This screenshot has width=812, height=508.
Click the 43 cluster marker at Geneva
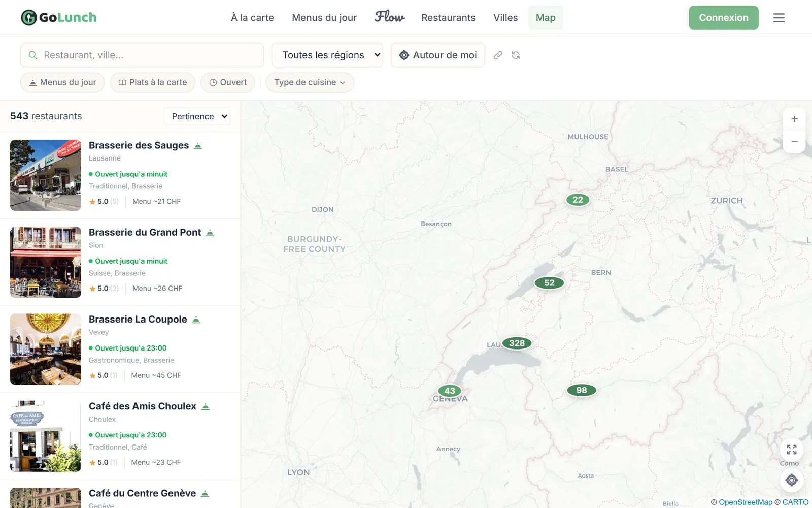(x=450, y=391)
